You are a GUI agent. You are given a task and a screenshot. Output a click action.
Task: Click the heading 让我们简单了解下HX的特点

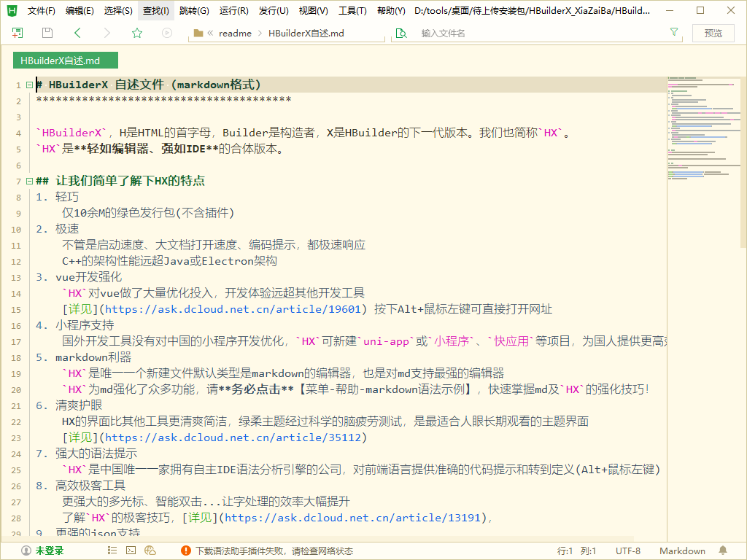click(130, 181)
